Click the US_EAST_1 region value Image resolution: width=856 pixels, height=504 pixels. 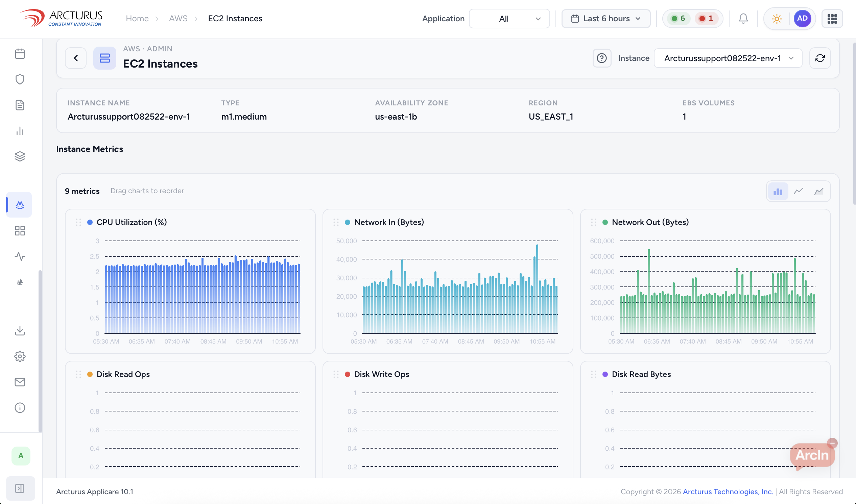(x=550, y=117)
